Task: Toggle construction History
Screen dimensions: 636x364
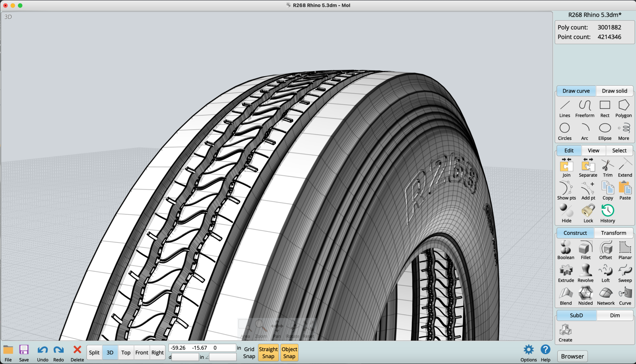Action: tap(607, 213)
